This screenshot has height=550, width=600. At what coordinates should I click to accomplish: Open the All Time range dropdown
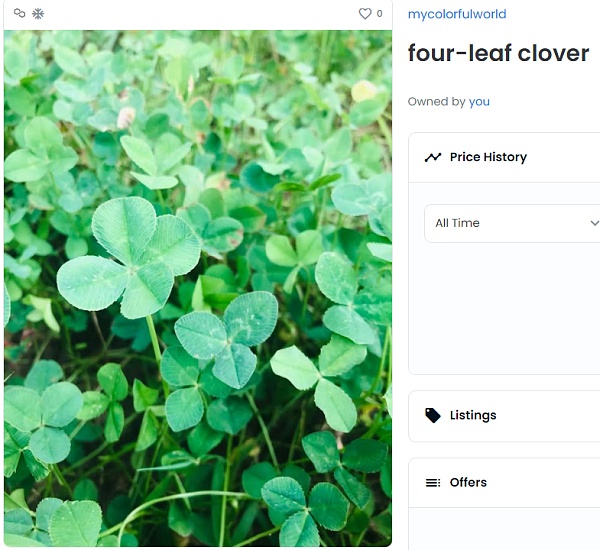(512, 223)
